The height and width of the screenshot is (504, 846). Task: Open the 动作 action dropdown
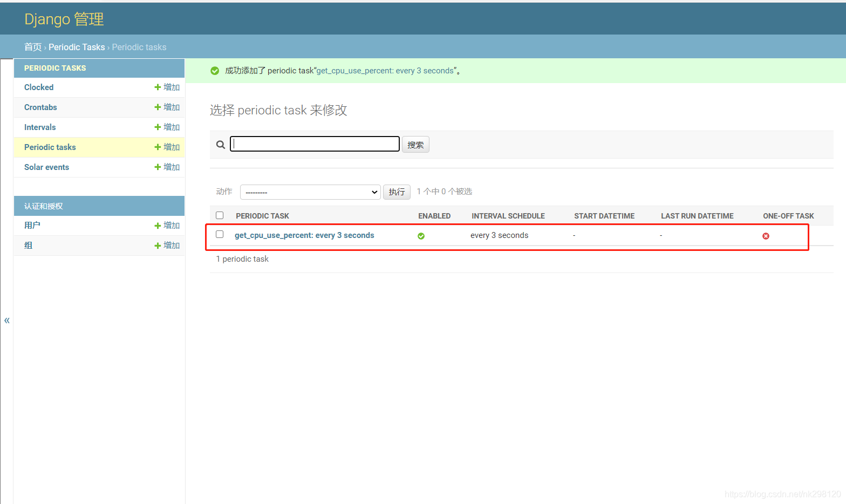[x=310, y=192]
